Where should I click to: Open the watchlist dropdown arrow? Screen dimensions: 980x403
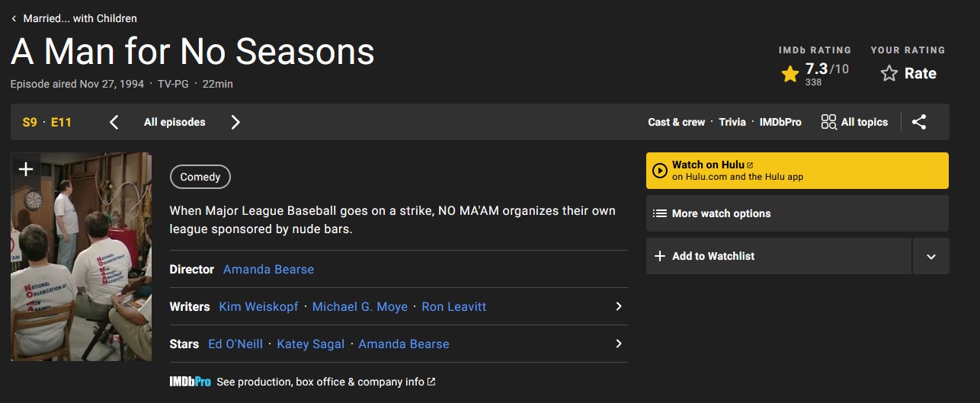(931, 256)
